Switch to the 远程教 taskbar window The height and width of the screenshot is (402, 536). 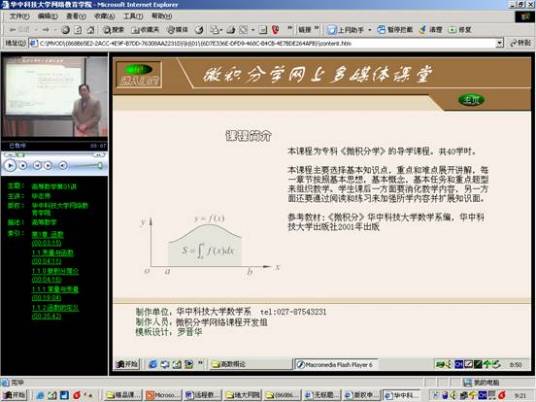202,396
